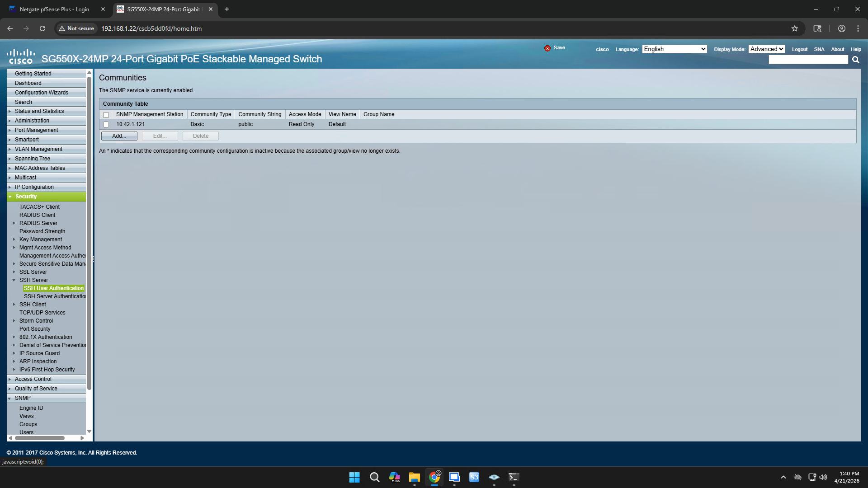
Task: Click the header search input field
Action: [808, 60]
